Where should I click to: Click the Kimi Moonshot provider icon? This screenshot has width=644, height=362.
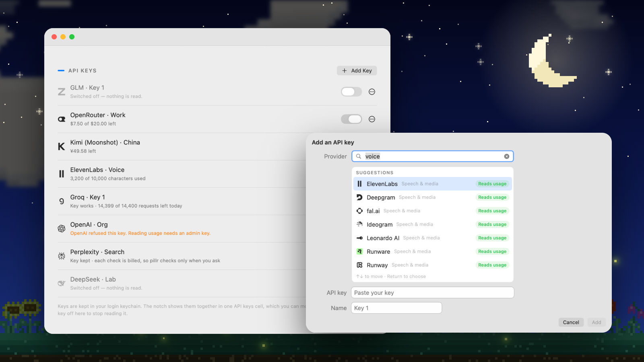tap(62, 146)
